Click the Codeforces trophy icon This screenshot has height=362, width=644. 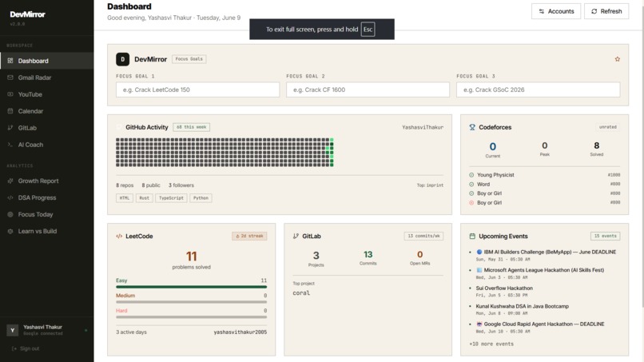point(472,127)
